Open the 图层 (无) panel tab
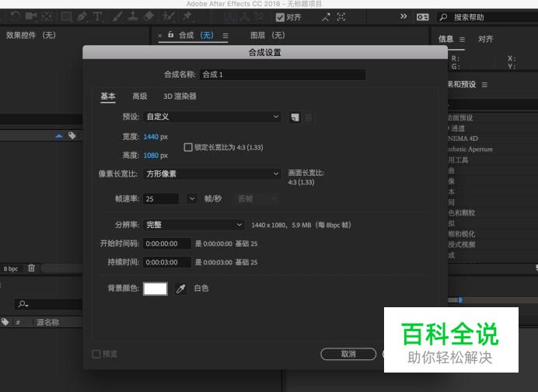This screenshot has height=392, width=538. pyautogui.click(x=267, y=35)
